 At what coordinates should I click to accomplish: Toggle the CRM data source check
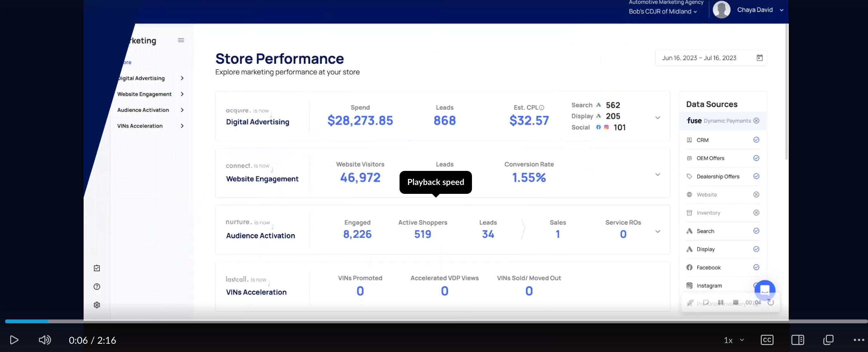point(756,140)
